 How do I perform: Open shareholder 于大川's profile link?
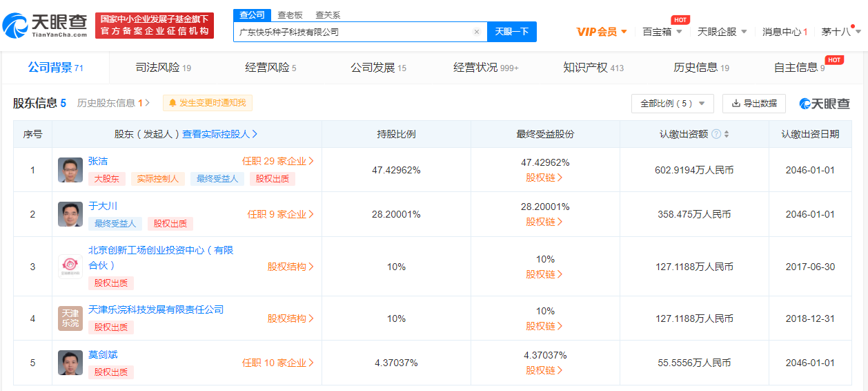coord(103,206)
